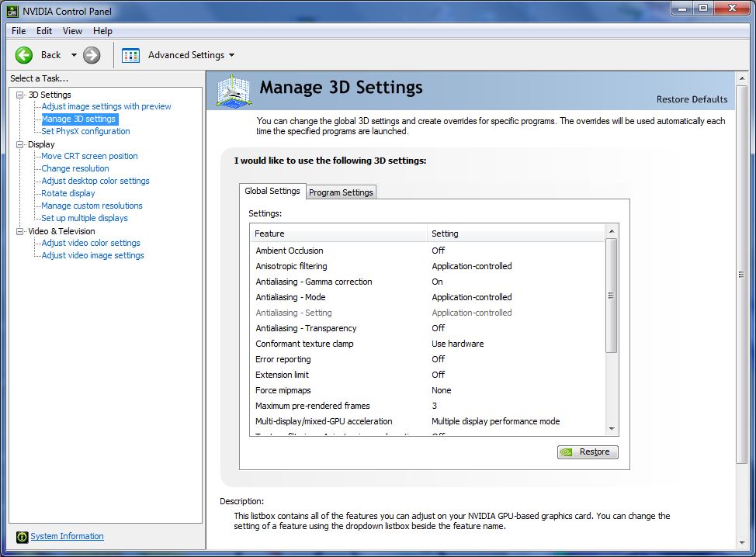Click the main panel scroll up arrow
This screenshot has width=756, height=557.
click(x=741, y=78)
